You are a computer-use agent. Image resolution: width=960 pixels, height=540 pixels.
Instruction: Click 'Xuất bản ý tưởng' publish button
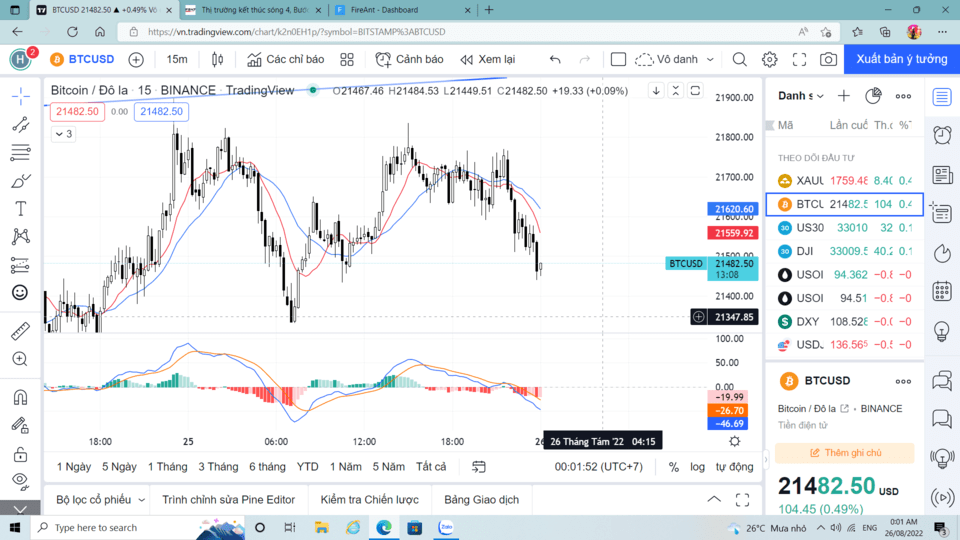901,59
